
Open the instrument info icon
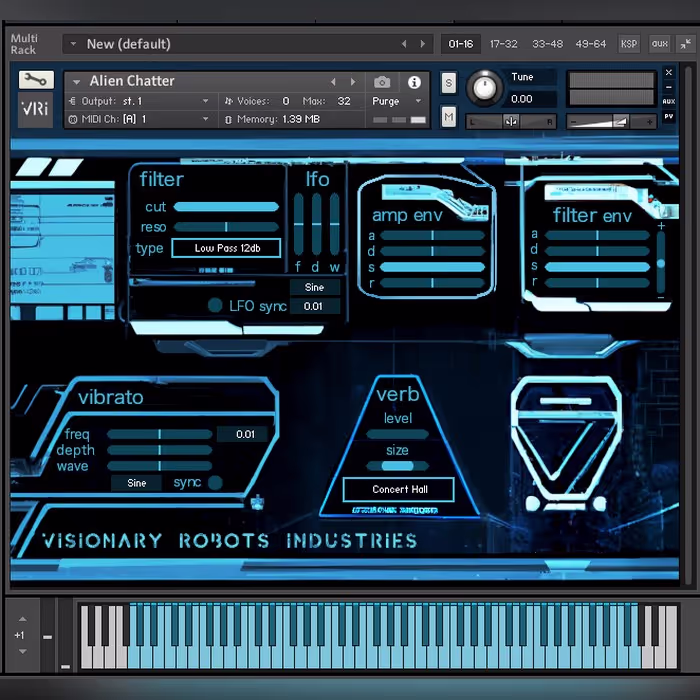(414, 82)
